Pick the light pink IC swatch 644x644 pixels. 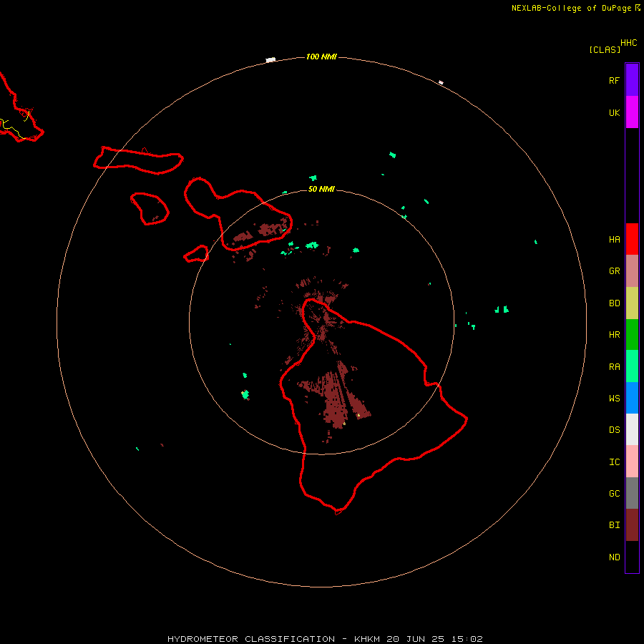pos(632,462)
